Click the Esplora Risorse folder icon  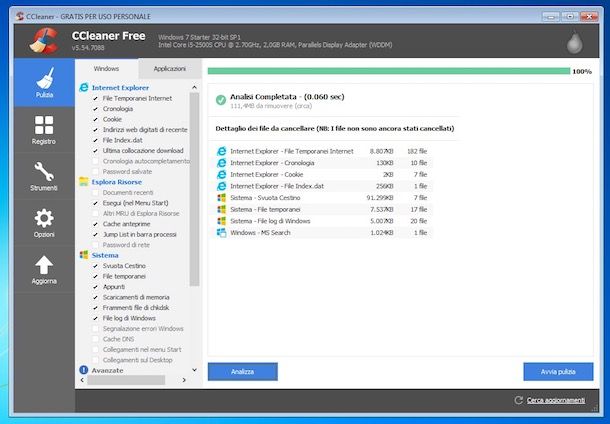pos(84,182)
